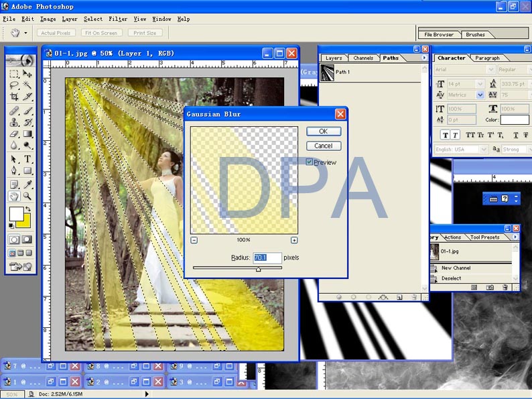Image resolution: width=532 pixels, height=399 pixels.
Task: Open the History panel flyout menu arrow
Action: 515,237
